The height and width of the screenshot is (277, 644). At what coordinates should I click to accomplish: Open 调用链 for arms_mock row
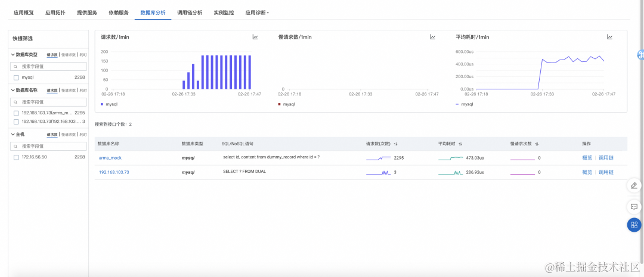[606, 158]
